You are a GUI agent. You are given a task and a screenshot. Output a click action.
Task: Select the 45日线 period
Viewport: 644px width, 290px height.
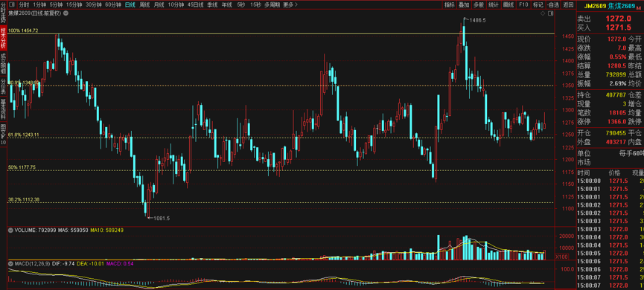tap(196, 5)
